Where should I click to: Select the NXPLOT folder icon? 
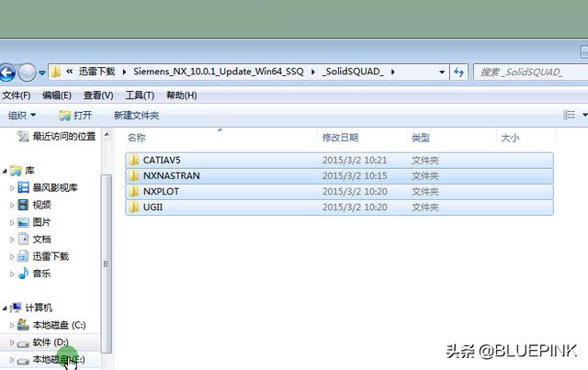click(x=133, y=192)
